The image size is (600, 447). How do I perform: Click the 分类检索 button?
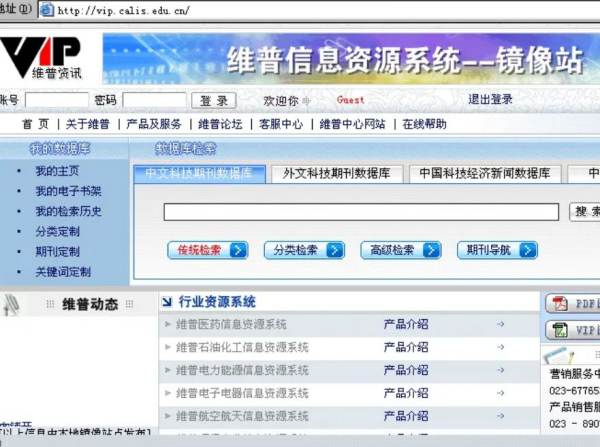pyautogui.click(x=305, y=250)
